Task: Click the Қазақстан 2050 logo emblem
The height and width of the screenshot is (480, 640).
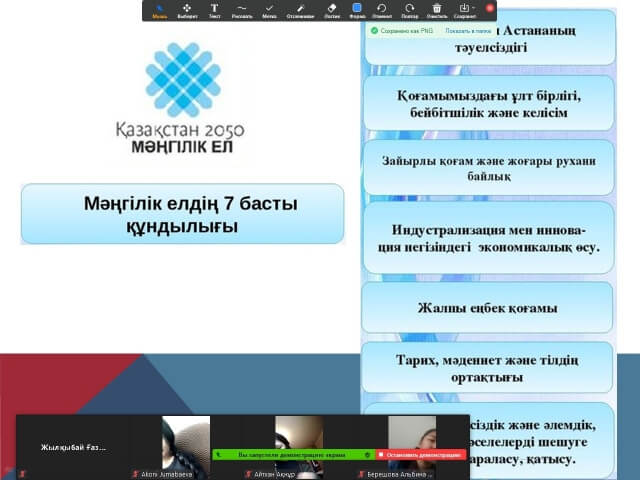Action: [x=183, y=80]
